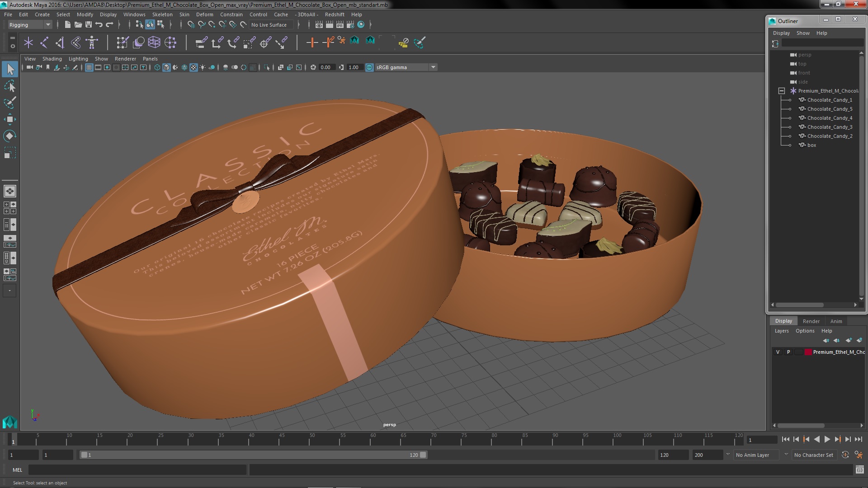Click the New Scene icon
This screenshot has width=868, height=488.
pyautogui.click(x=68, y=25)
